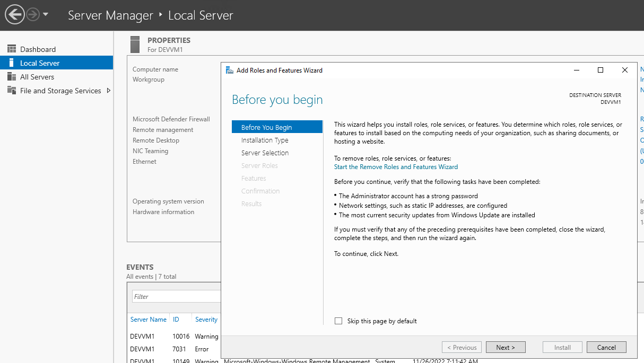Click the Cancel button in wizard
Viewport: 644px width, 363px height.
pyautogui.click(x=606, y=348)
